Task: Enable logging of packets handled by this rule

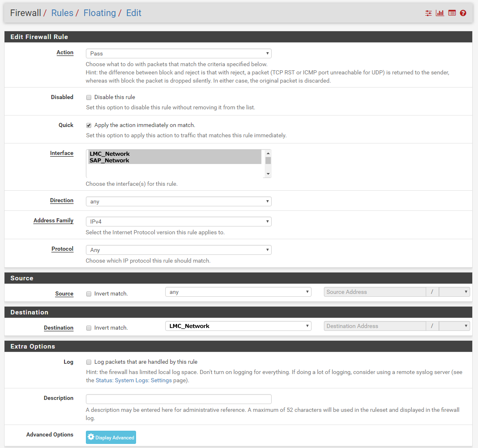Action: point(88,362)
